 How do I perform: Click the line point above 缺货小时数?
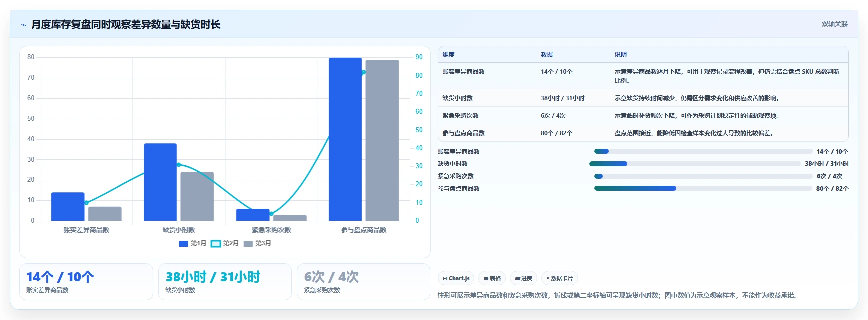(x=179, y=165)
